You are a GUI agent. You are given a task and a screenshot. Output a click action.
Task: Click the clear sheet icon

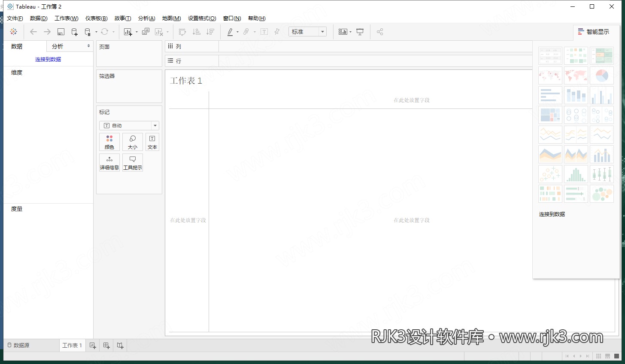pyautogui.click(x=159, y=32)
